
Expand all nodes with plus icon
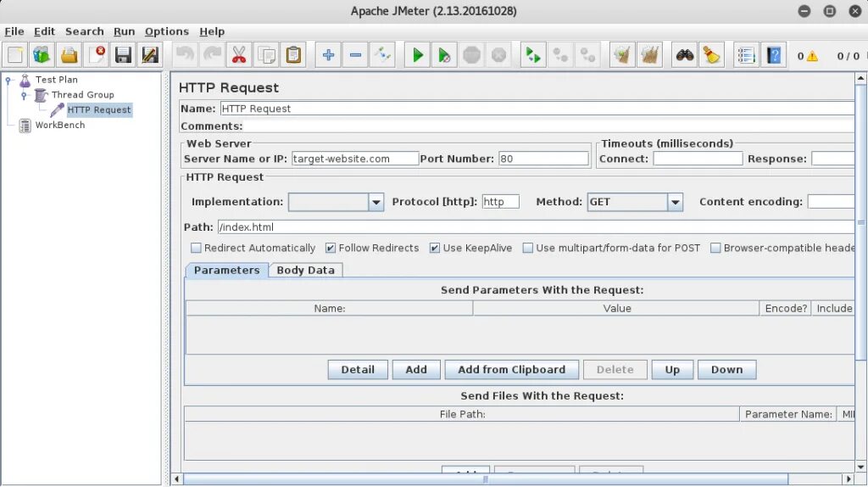point(328,55)
